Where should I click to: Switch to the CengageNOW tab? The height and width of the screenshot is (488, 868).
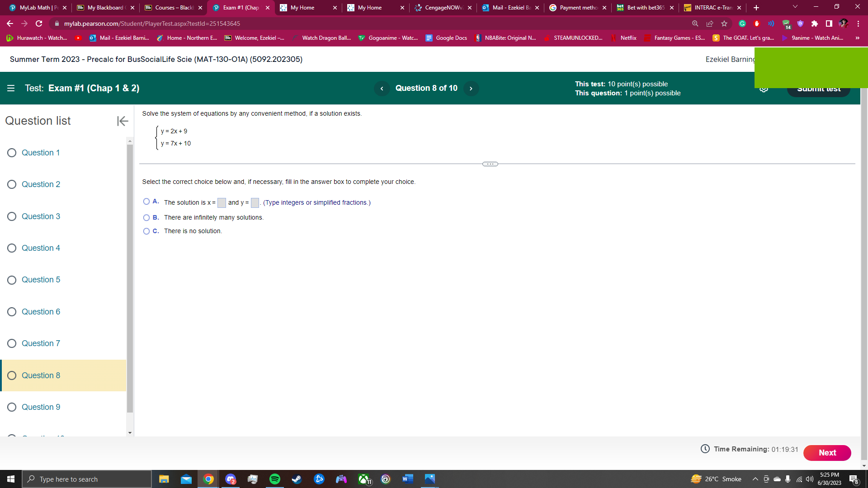(x=441, y=7)
